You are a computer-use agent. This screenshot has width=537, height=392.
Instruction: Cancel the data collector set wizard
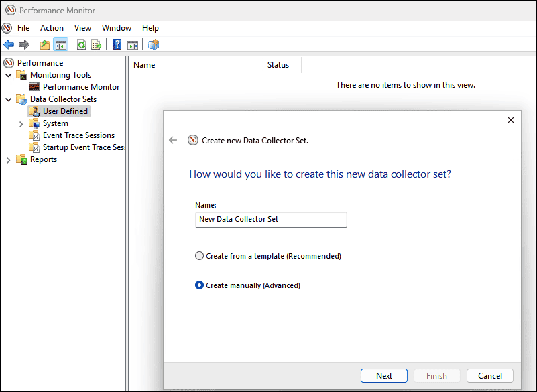coord(489,375)
